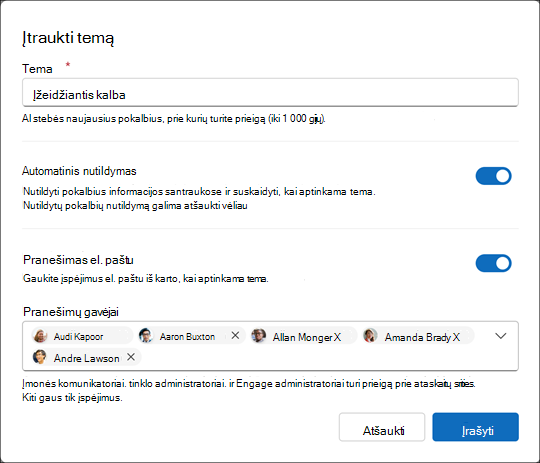Remove Andre Lawson from recipients
Viewport: 540px width, 463px height.
click(131, 357)
